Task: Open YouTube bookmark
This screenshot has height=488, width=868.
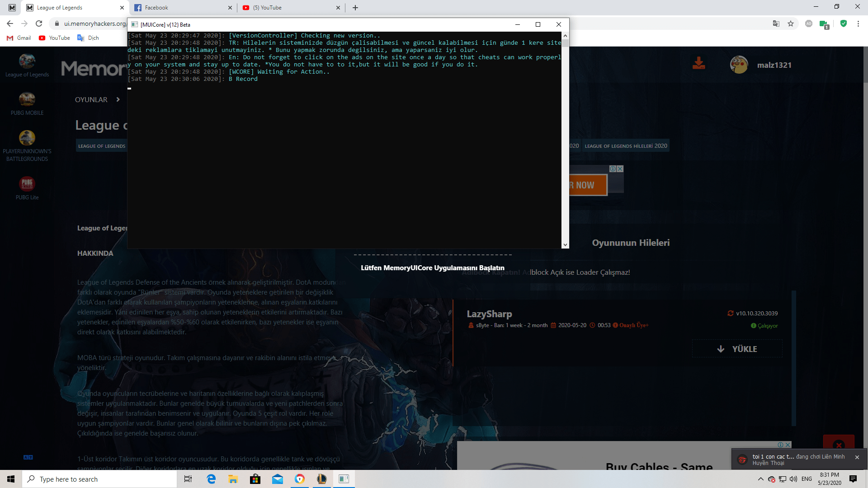Action: 54,38
